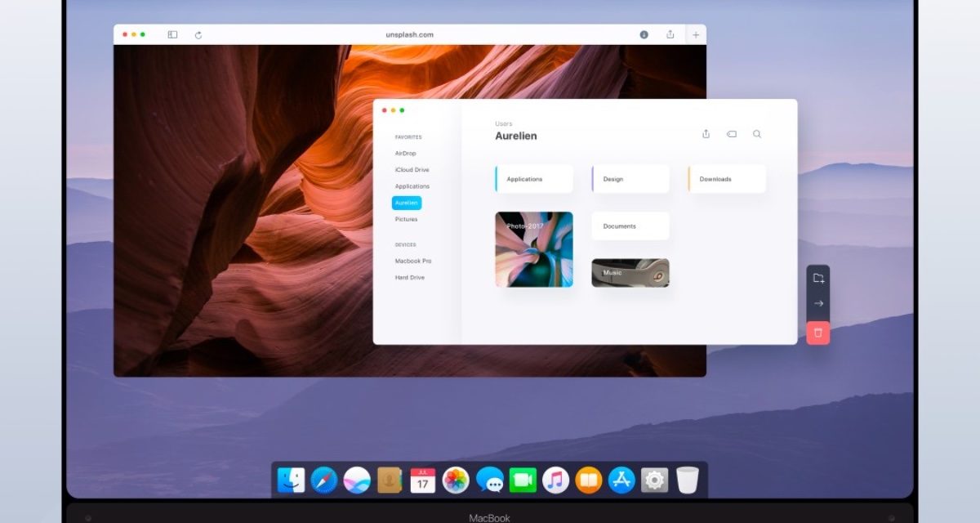Viewport: 980px width, 523px height.
Task: Click the tag icon in the Finder header
Action: (x=732, y=134)
